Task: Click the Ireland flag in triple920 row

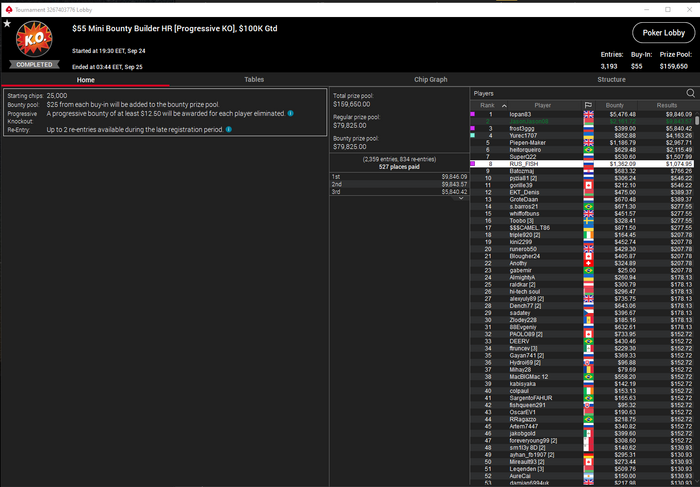Action: [588, 235]
